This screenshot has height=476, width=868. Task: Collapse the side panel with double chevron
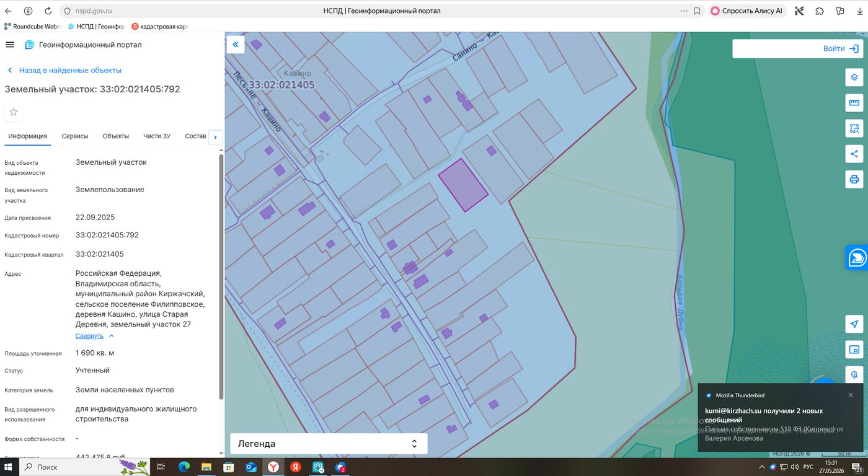[236, 45]
